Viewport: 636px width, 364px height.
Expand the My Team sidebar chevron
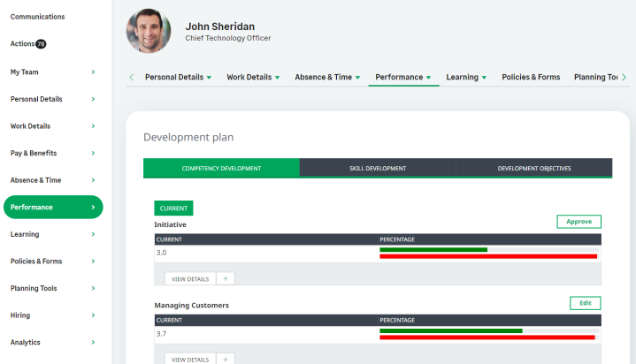(x=93, y=72)
